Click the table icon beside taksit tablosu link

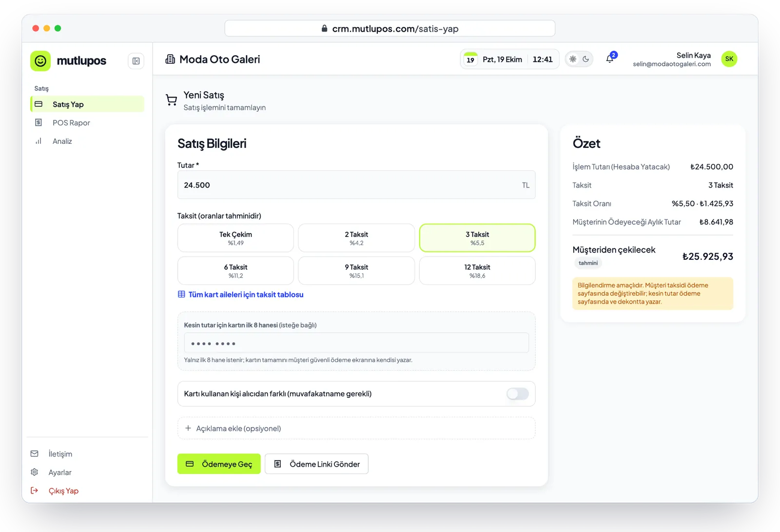(181, 294)
